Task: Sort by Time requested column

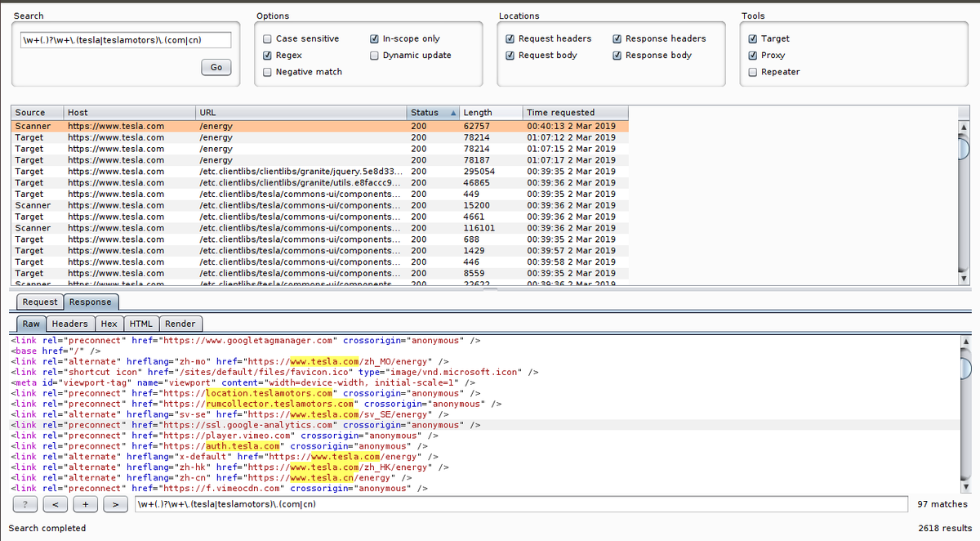Action: 576,113
